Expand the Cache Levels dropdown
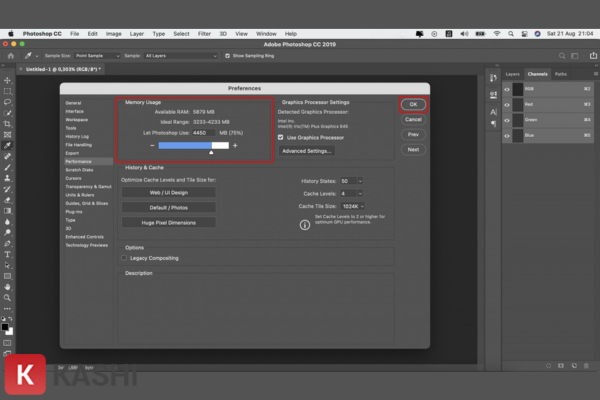 point(351,193)
